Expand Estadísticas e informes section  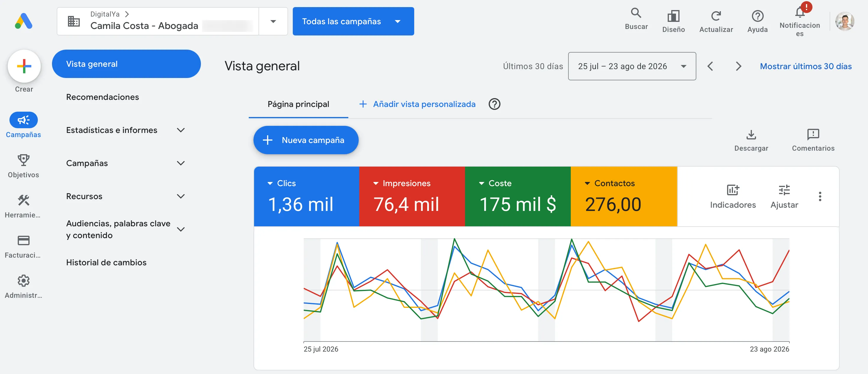(x=181, y=130)
